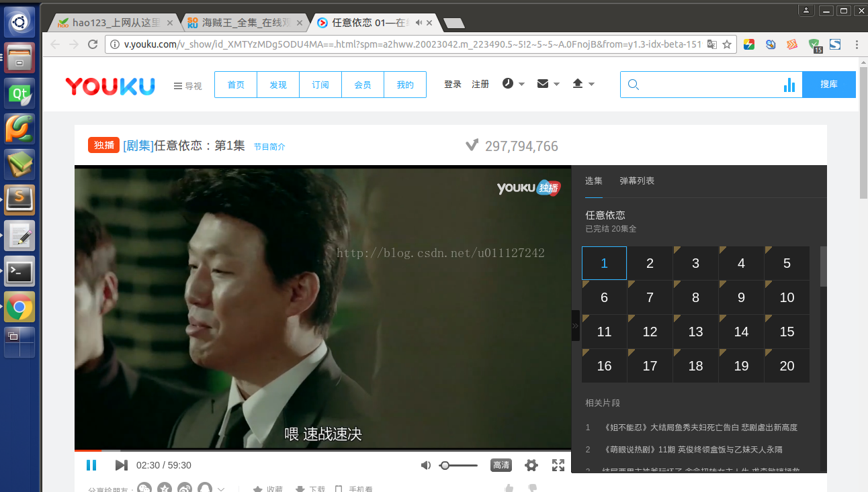868x492 pixels.
Task: Click the page vertical scrollbar
Action: (863, 132)
